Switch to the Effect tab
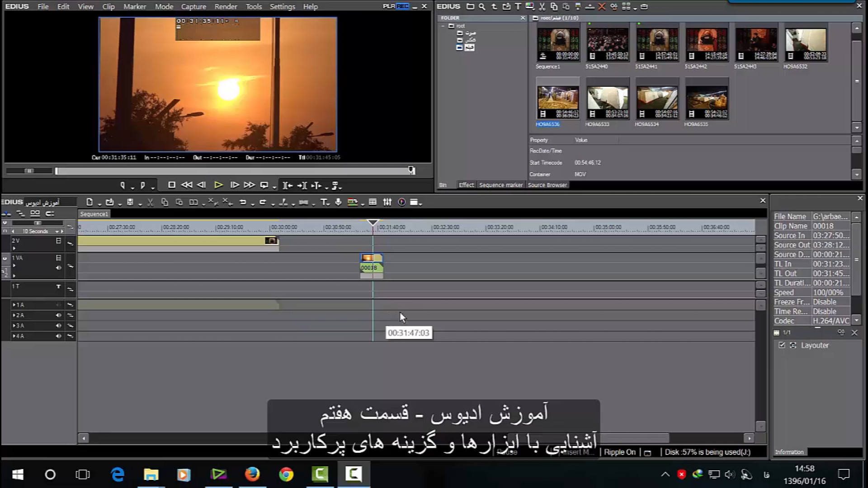Screen dimensions: 868x488 (466, 185)
